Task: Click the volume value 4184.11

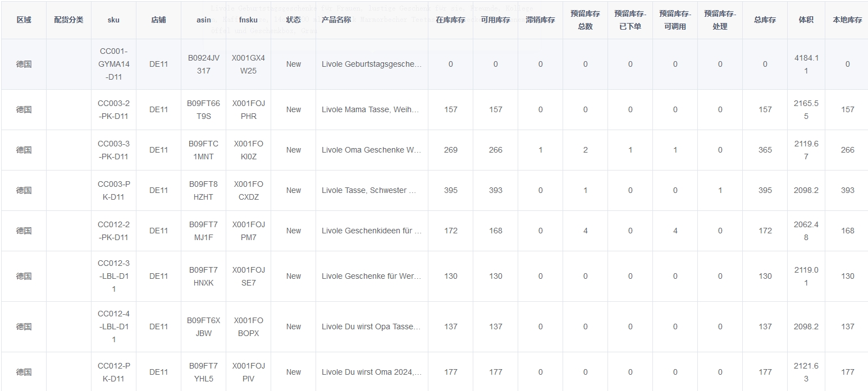Action: click(x=806, y=64)
